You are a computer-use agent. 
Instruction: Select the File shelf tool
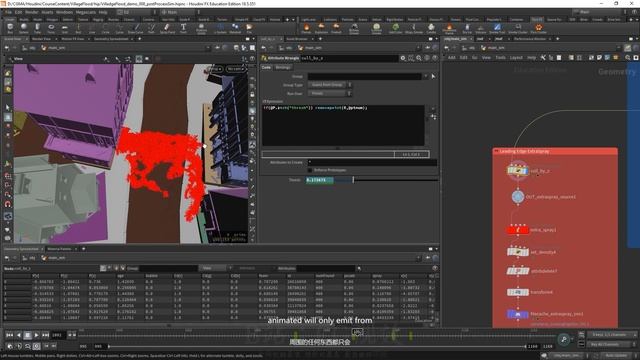pyautogui.click(x=249, y=28)
